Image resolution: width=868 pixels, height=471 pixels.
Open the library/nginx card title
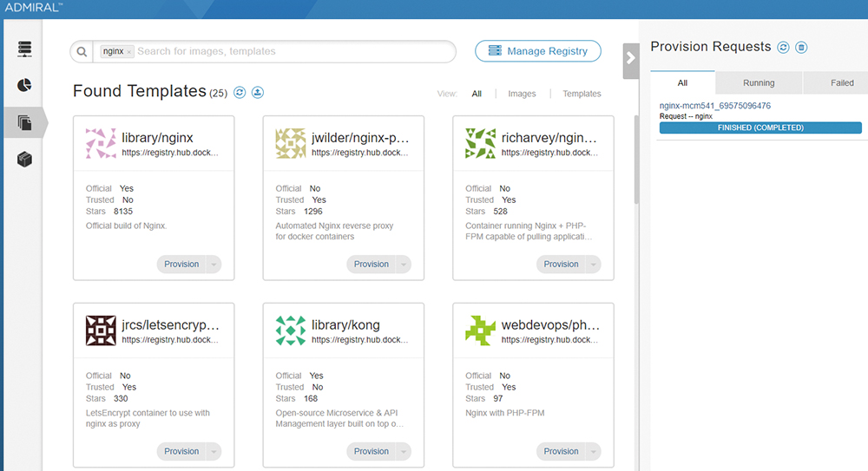(157, 138)
